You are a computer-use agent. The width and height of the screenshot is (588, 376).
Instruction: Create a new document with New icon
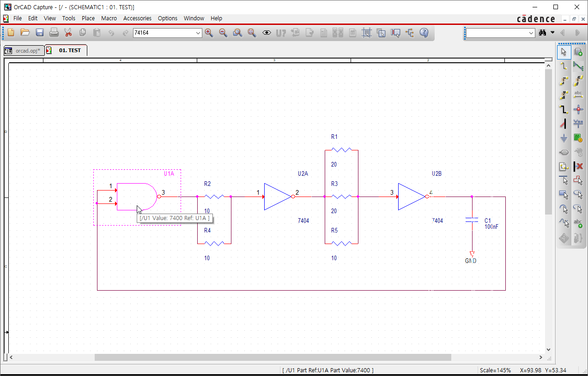(11, 33)
